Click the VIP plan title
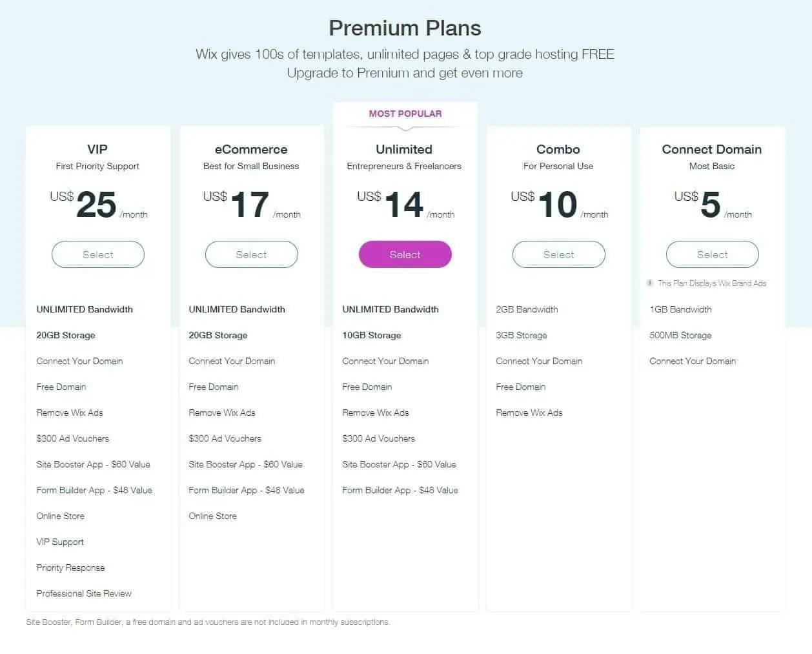 click(x=97, y=149)
